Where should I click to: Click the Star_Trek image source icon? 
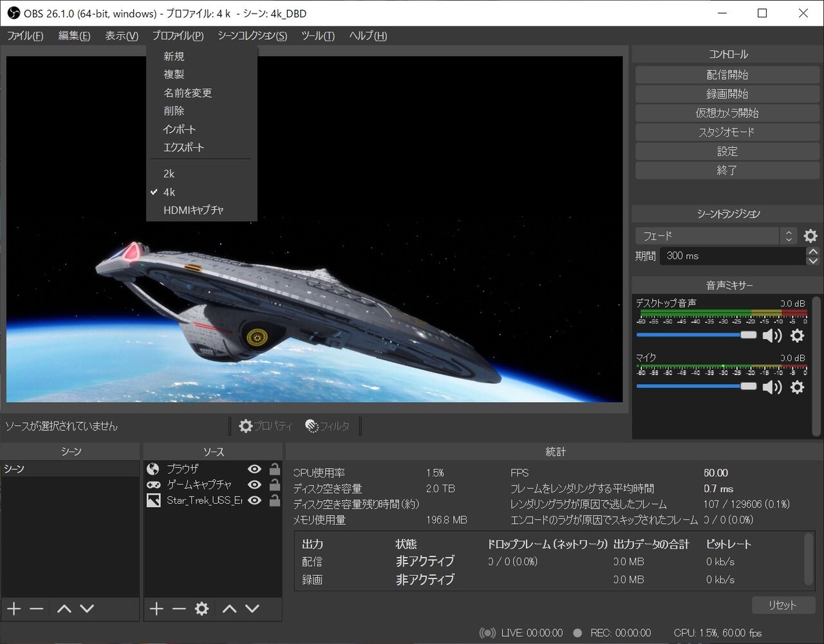tap(153, 501)
